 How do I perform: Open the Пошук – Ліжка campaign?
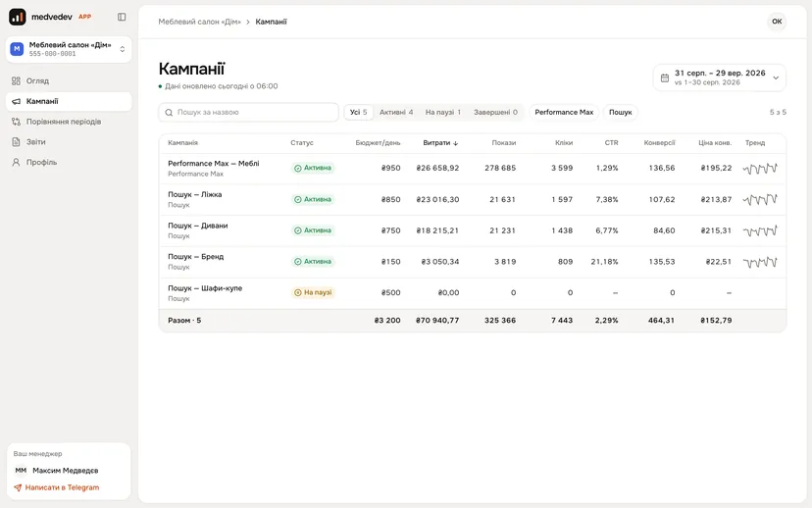pyautogui.click(x=195, y=195)
